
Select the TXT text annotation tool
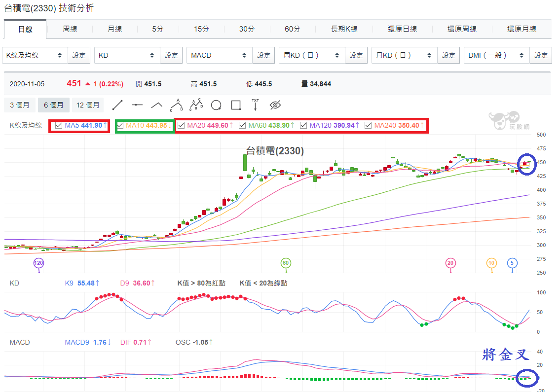(x=256, y=105)
